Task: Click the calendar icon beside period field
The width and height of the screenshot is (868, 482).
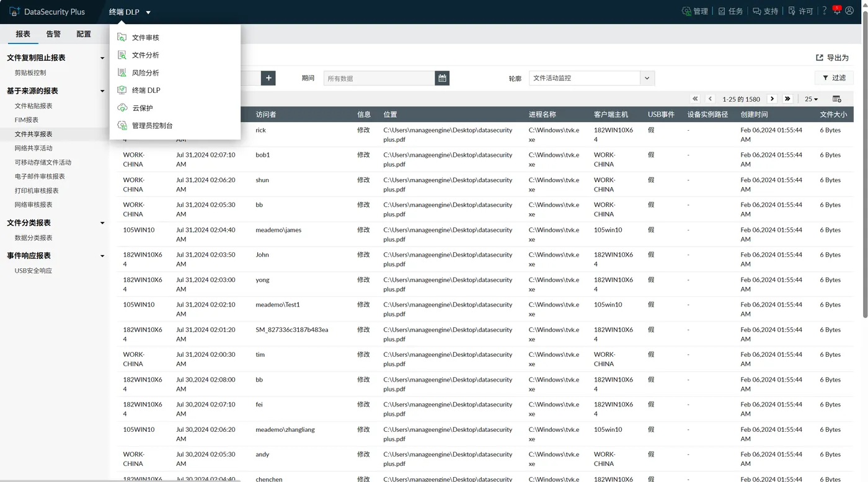Action: tap(442, 78)
